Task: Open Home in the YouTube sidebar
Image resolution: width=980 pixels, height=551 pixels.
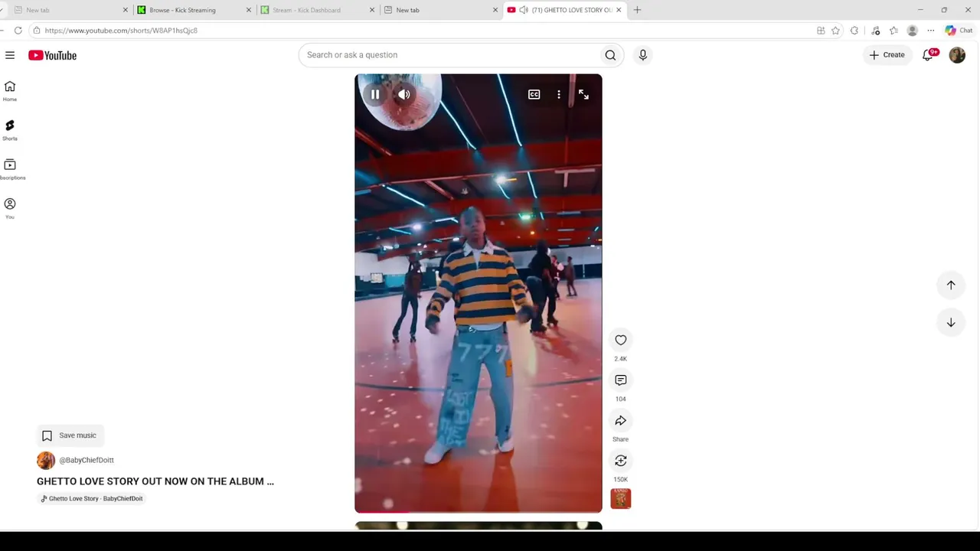Action: pos(10,91)
